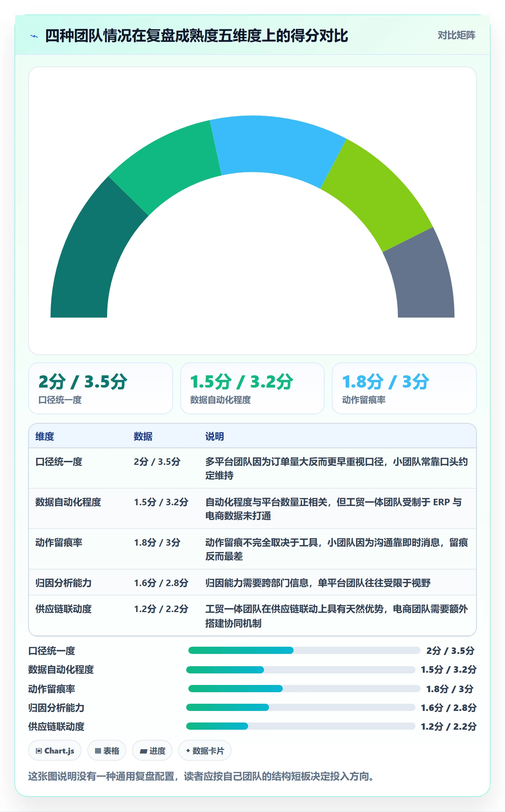The width and height of the screenshot is (505, 812).
Task: Click the 供应链联动度 progress bar
Action: click(300, 726)
